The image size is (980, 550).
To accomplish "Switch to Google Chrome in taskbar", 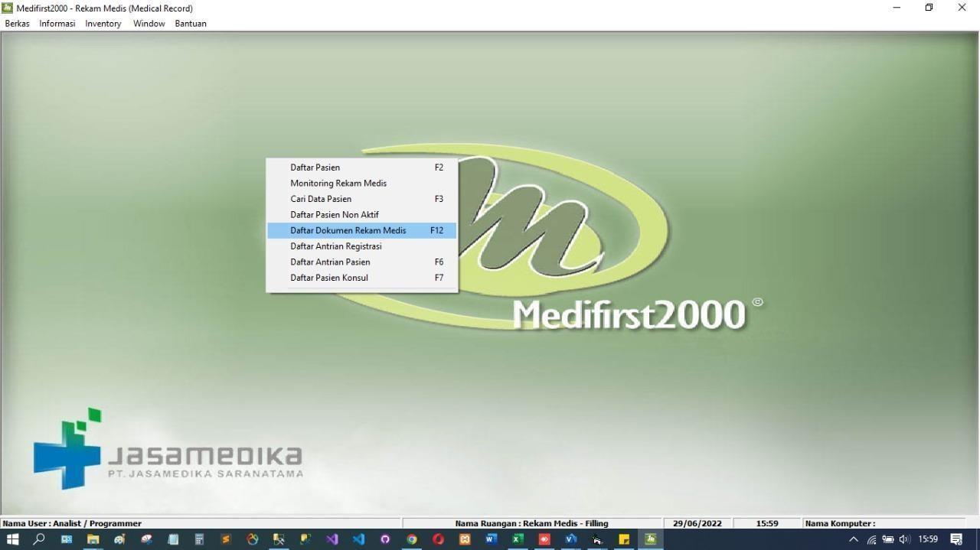I will point(411,539).
